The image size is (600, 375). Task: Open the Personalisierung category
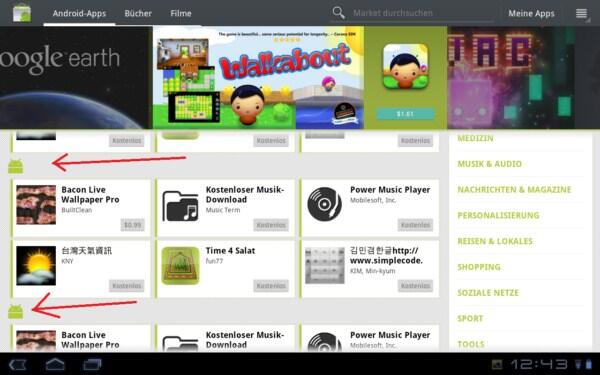(498, 215)
